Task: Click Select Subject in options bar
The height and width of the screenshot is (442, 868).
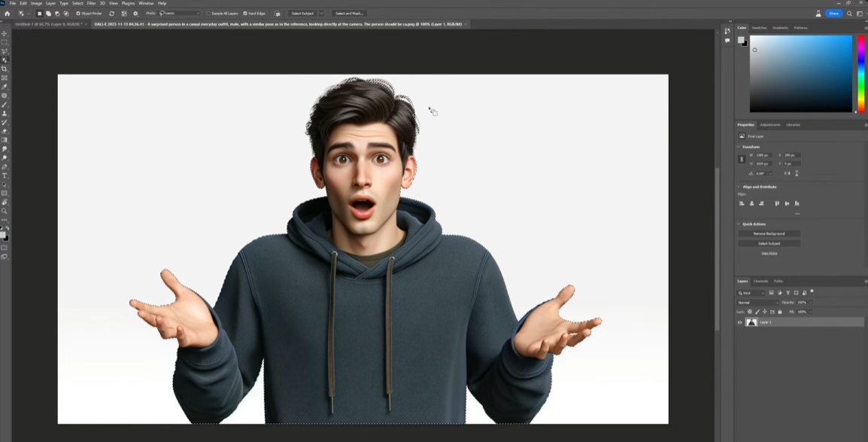Action: pos(302,14)
